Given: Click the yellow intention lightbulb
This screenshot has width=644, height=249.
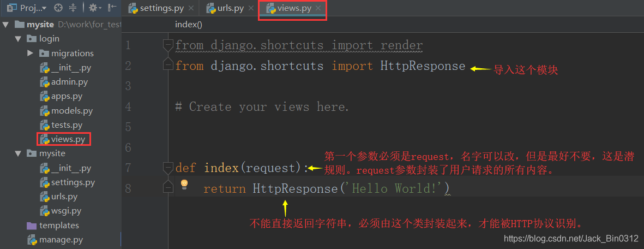Looking at the screenshot, I should click(x=184, y=184).
